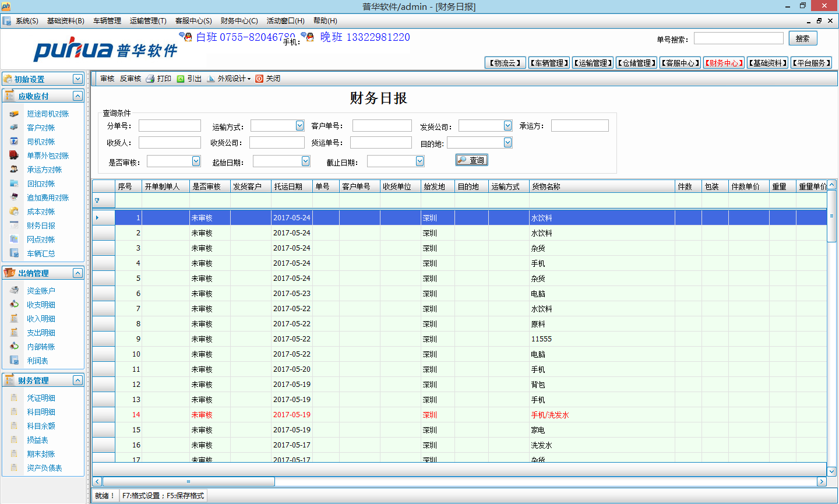
Task: Click the Export (引出) toolbar icon
Action: [181, 79]
